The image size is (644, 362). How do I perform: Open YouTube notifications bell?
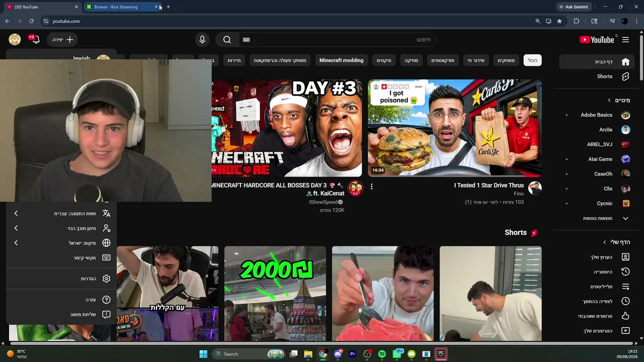pos(35,40)
